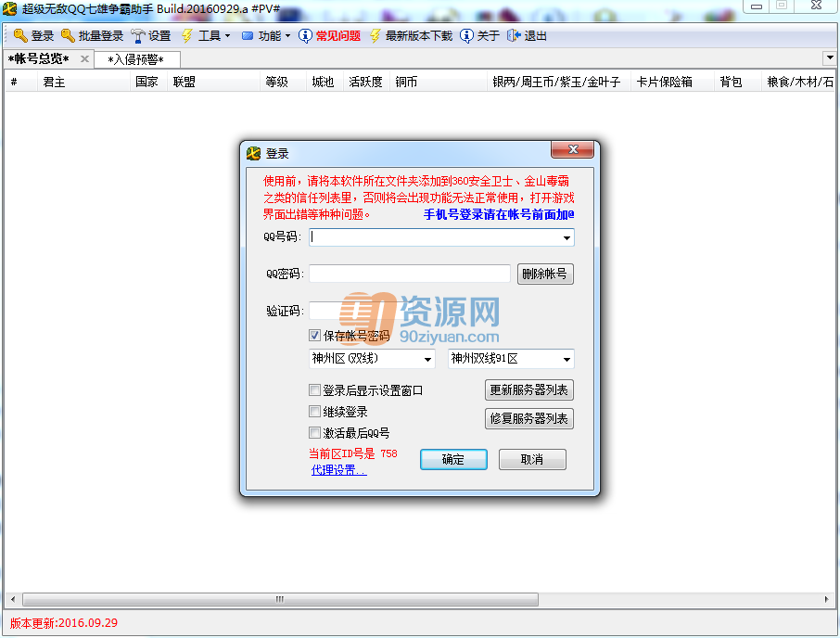Enable 登录后显示设置窗口 checkbox
Viewport: 840px width, 638px height.
(x=315, y=390)
